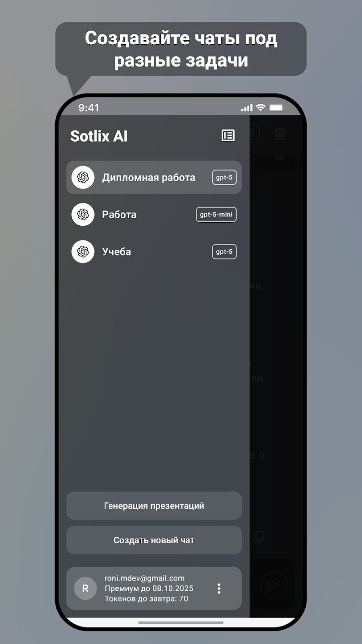Click Создать новый чат button
Viewport: 362px width, 644px height.
tap(154, 540)
